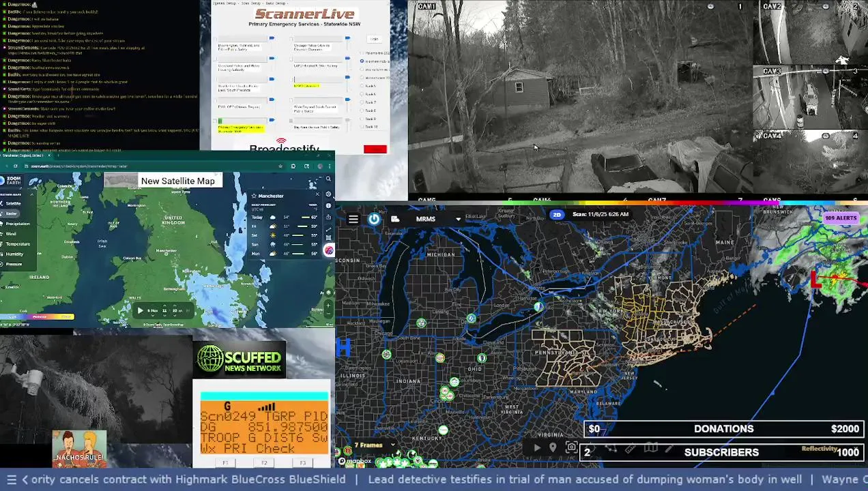Check the Primary Emergency Services channel box

(214, 121)
